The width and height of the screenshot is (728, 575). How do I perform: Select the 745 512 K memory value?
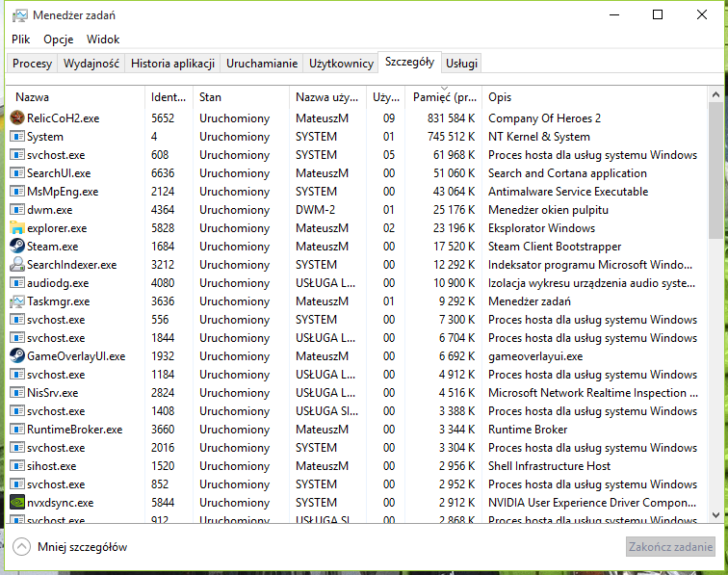pyautogui.click(x=452, y=137)
